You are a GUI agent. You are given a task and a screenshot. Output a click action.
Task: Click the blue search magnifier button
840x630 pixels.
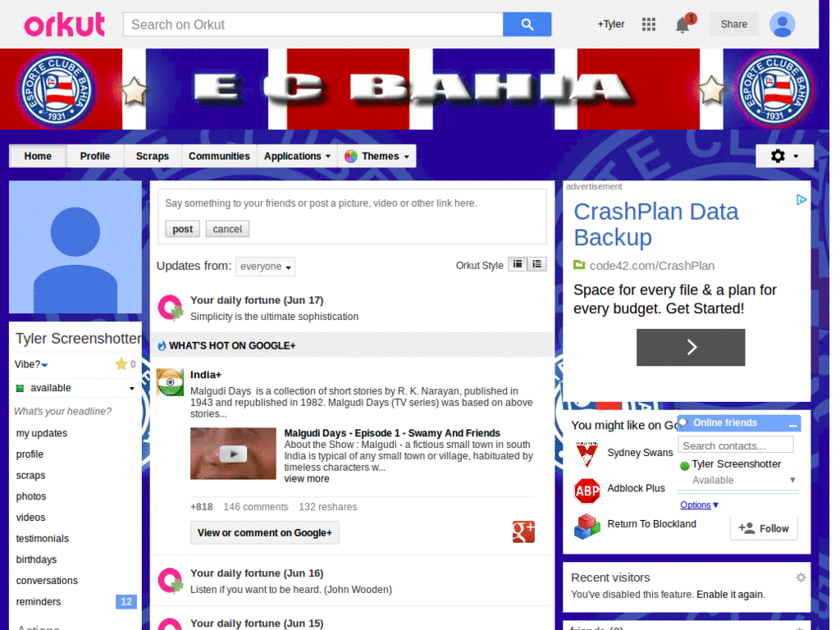[527, 25]
